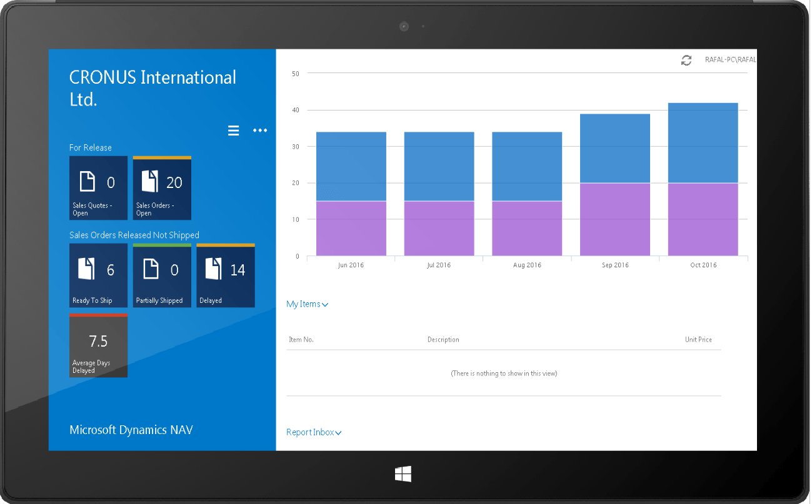Click the For Release section heading

pos(91,147)
